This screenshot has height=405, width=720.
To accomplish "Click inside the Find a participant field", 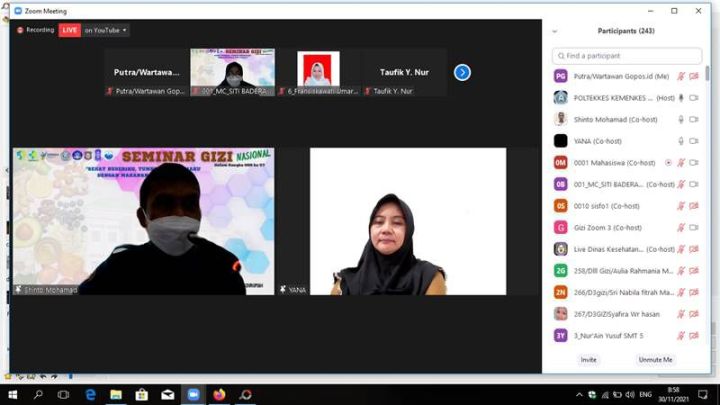I will [627, 56].
